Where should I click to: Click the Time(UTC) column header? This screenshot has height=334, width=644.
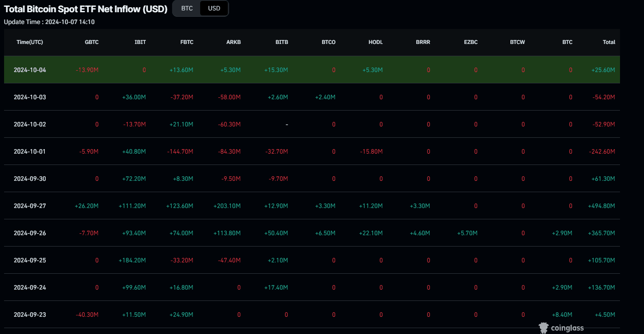point(30,42)
